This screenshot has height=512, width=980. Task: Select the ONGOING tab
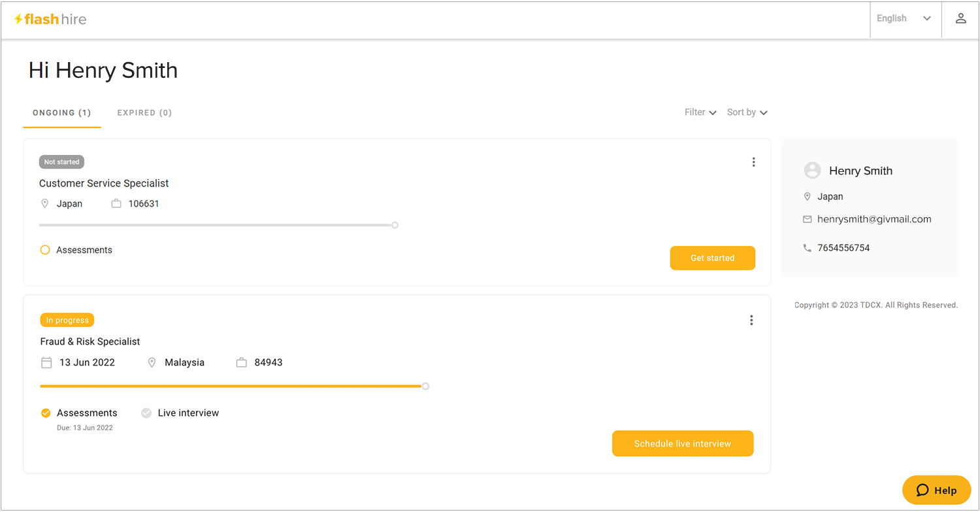point(61,112)
